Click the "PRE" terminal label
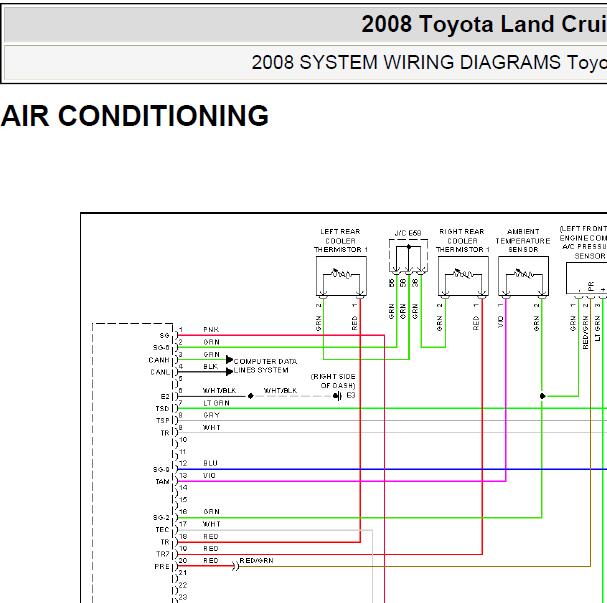Viewport: 607px width, 603px height. point(162,566)
